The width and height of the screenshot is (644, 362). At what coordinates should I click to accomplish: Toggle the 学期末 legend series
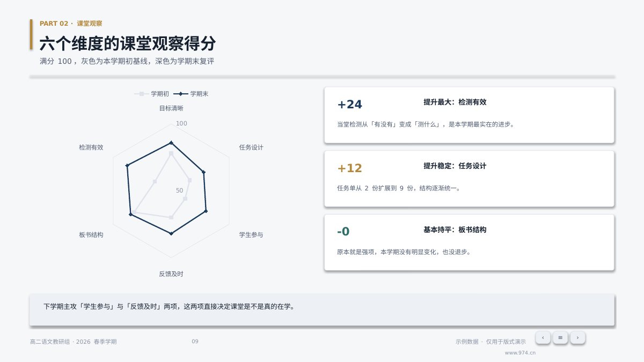(x=191, y=94)
